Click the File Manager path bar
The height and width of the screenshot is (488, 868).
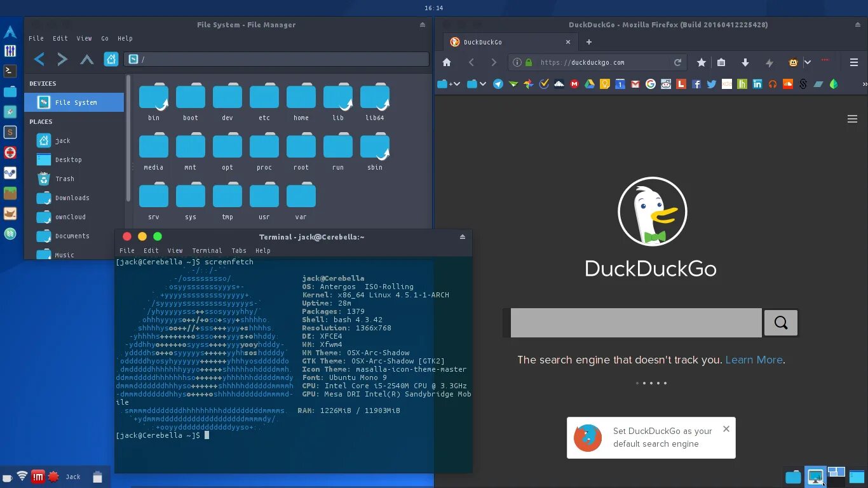pyautogui.click(x=276, y=59)
